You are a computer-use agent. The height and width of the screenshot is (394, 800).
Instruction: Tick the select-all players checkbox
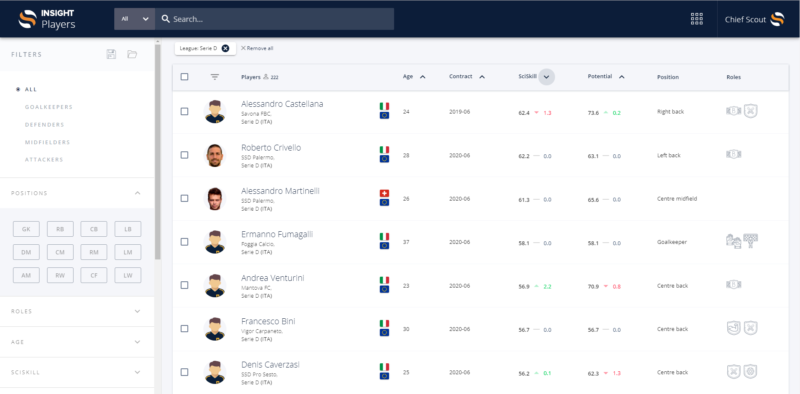[x=184, y=77]
